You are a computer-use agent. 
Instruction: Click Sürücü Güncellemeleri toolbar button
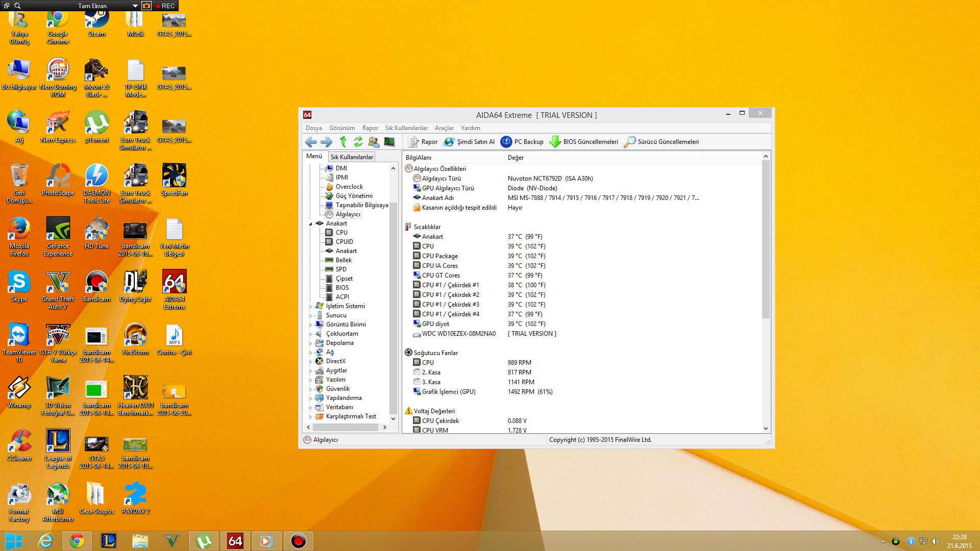click(661, 142)
